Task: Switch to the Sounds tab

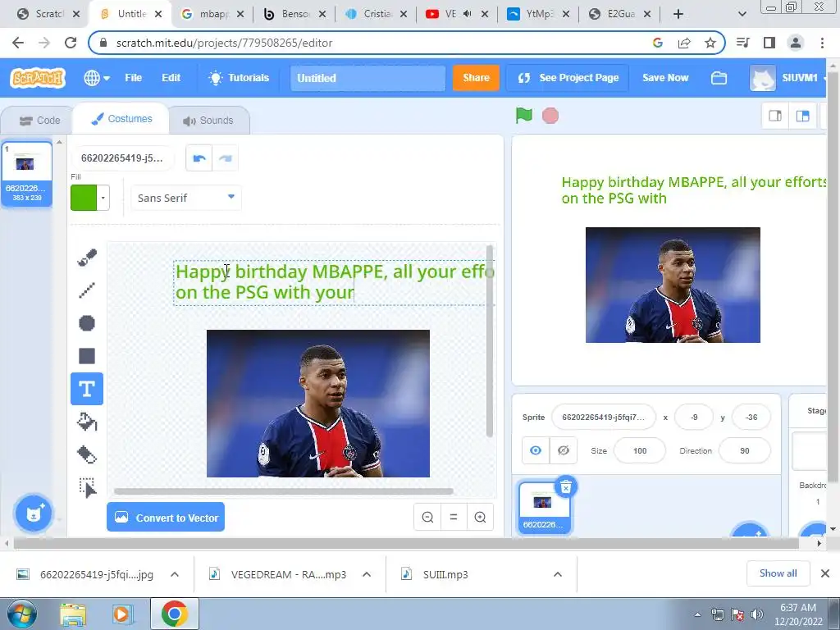Action: click(208, 121)
